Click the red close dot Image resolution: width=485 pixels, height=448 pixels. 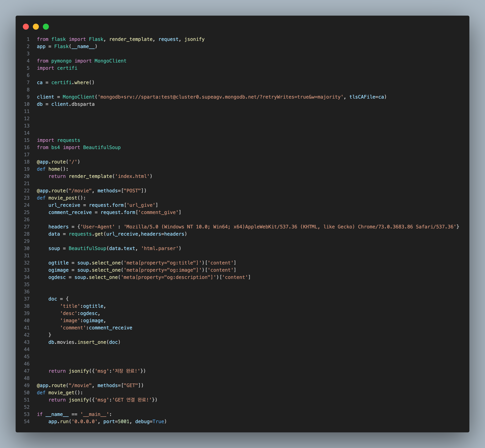(26, 27)
